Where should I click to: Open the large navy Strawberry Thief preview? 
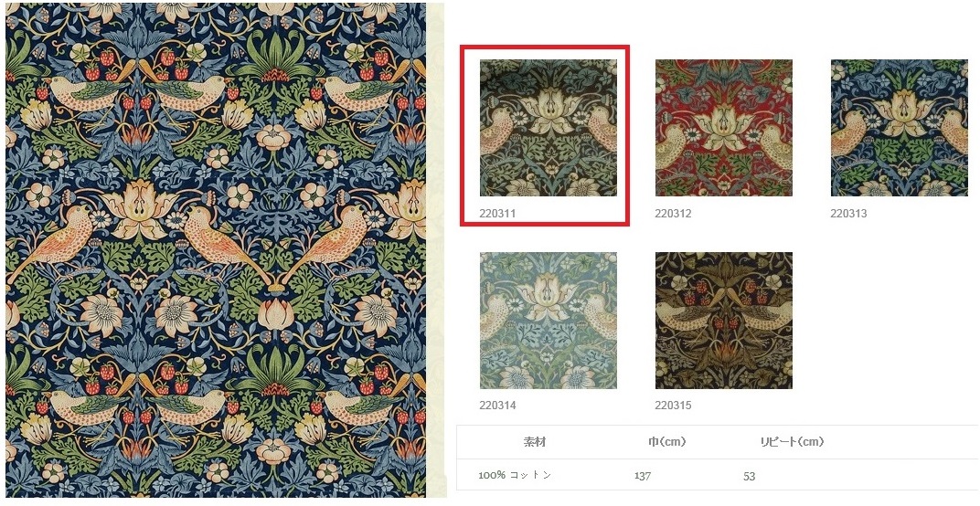click(x=216, y=250)
